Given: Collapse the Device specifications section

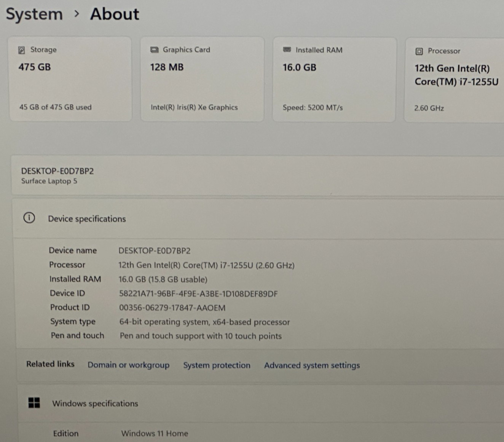Looking at the screenshot, I should (258, 219).
